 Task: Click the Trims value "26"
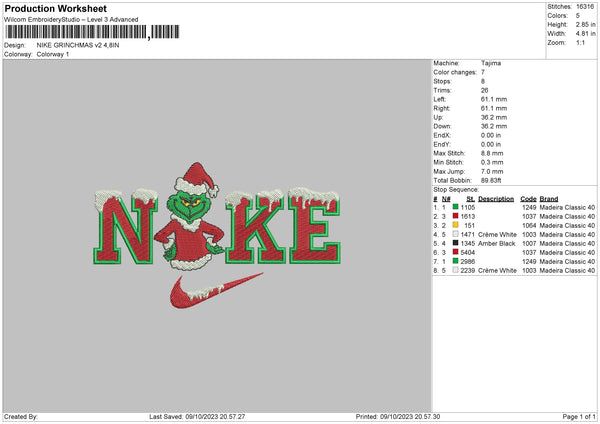484,90
